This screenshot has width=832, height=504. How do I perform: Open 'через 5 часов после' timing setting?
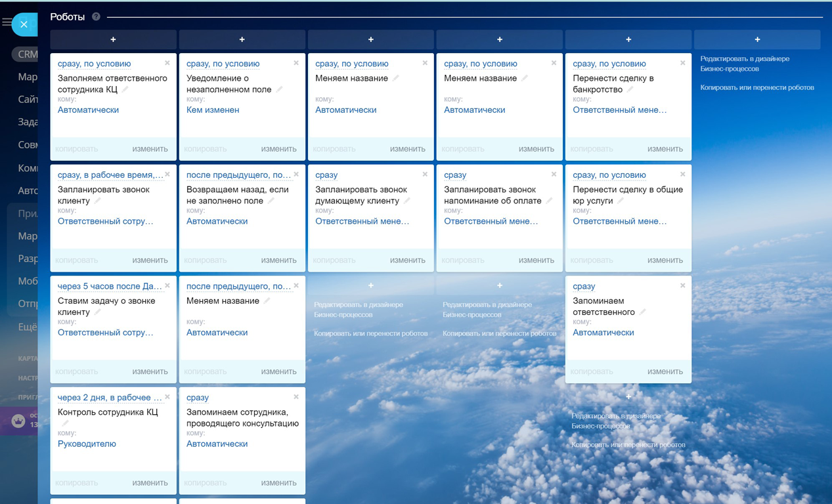click(x=110, y=286)
